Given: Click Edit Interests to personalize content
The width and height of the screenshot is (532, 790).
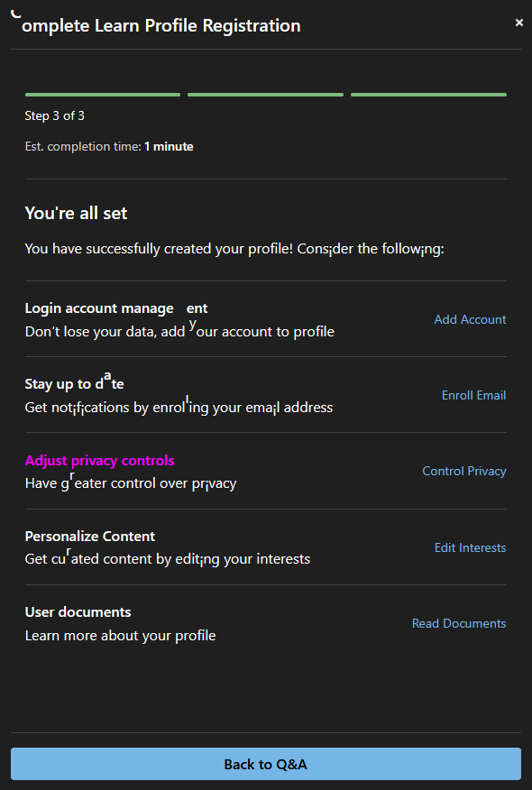Looking at the screenshot, I should [470, 547].
